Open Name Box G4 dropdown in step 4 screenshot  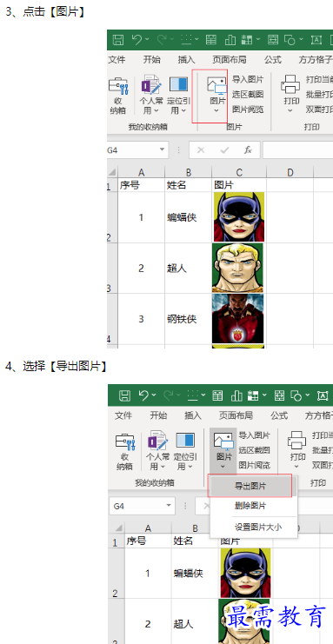[x=169, y=506]
